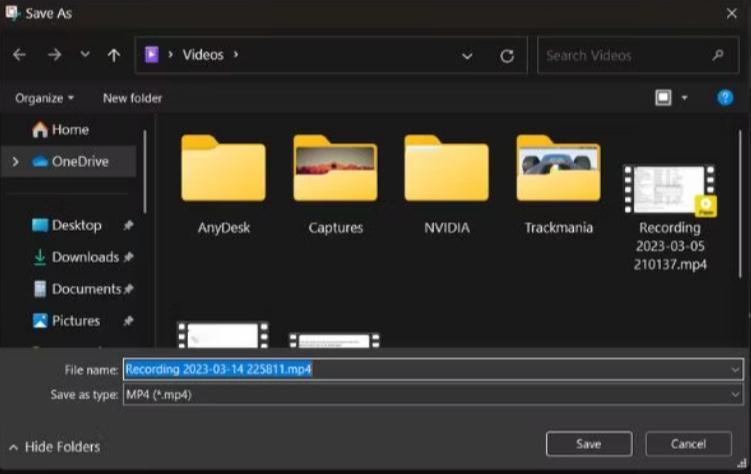Click the search magnifier icon
This screenshot has width=751, height=474.
(717, 55)
